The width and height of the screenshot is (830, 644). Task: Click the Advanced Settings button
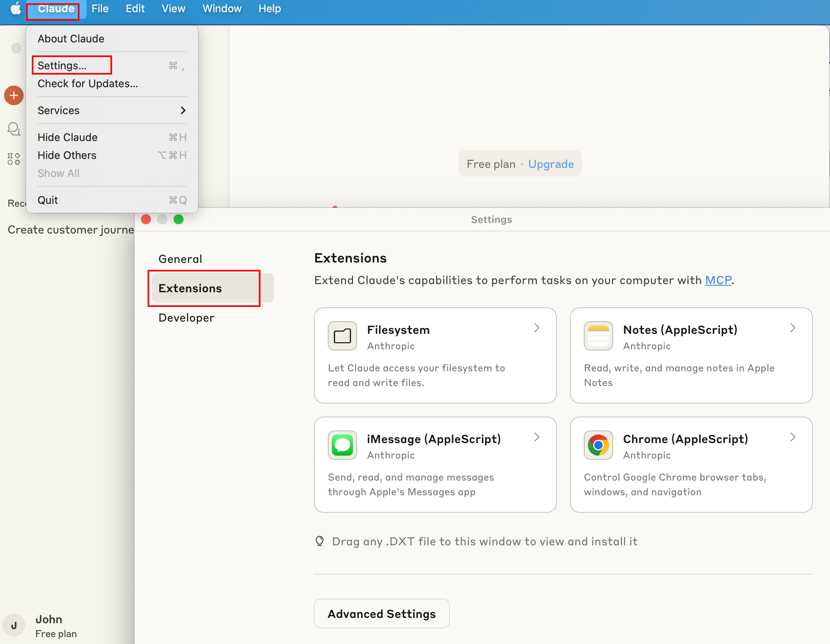(381, 613)
